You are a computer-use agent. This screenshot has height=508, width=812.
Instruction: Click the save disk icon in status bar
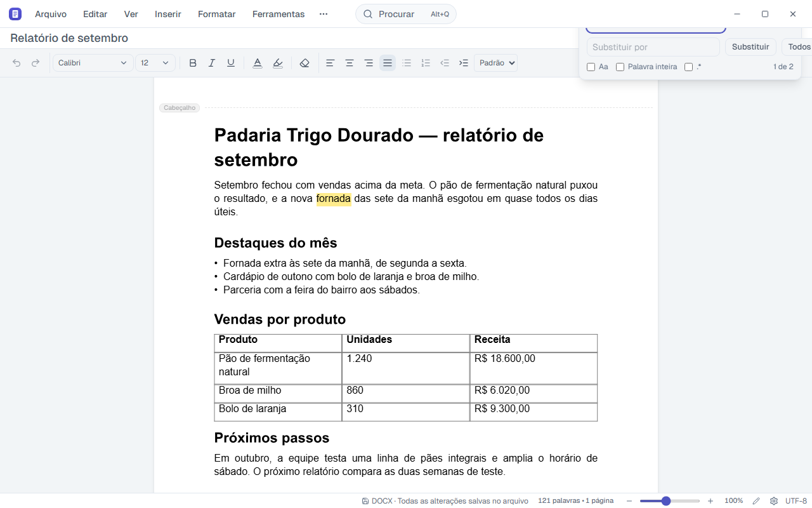(x=365, y=501)
